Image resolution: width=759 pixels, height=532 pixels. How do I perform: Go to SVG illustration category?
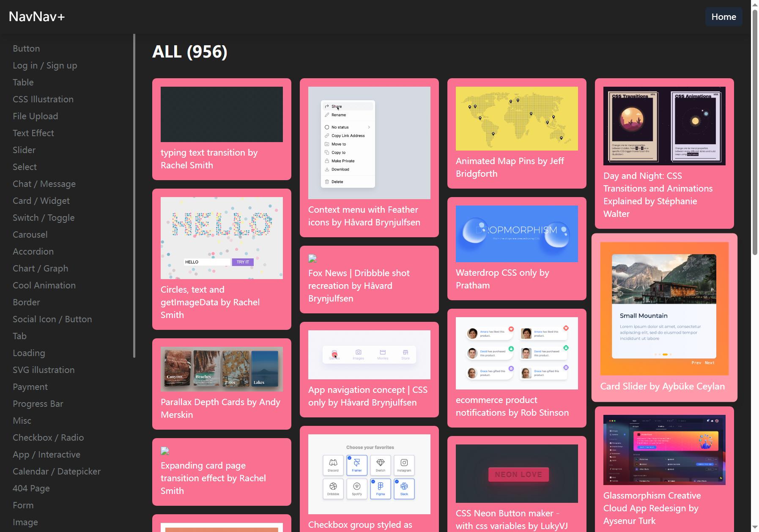(44, 370)
